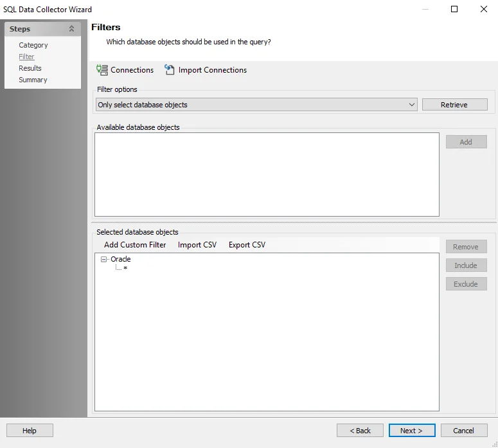Select the Filter step link

[x=26, y=57]
